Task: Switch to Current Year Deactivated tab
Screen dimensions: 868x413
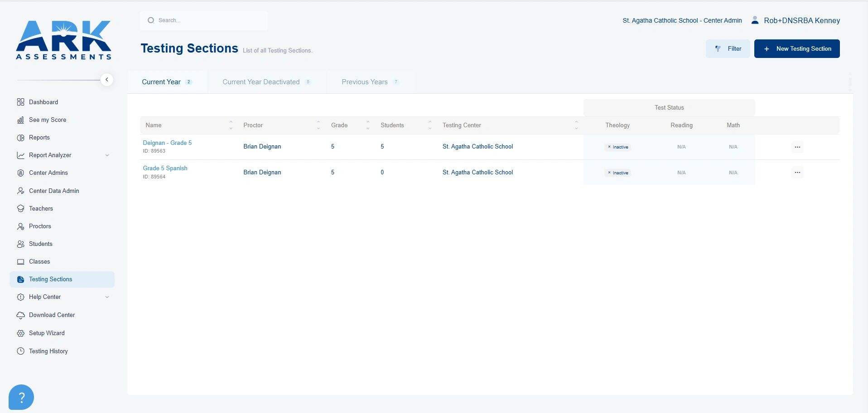Action: click(267, 82)
